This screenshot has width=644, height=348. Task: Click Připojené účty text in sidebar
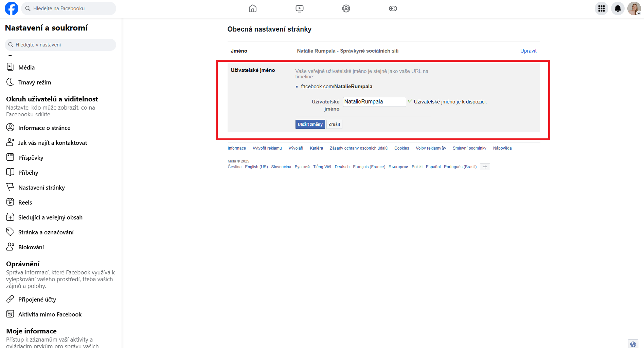tap(37, 299)
